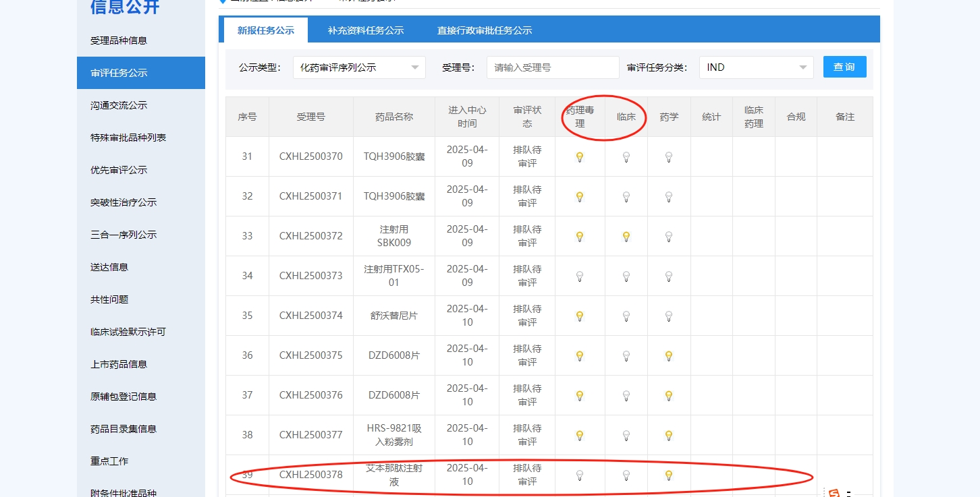Click 临床 bulb icon for CXHL2500371

[626, 197]
